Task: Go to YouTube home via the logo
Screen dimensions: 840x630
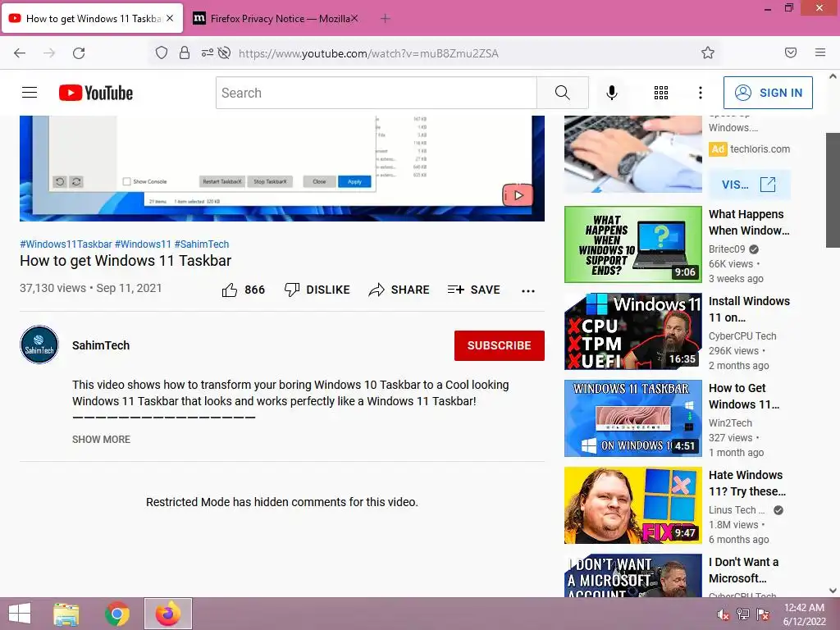Action: [96, 93]
